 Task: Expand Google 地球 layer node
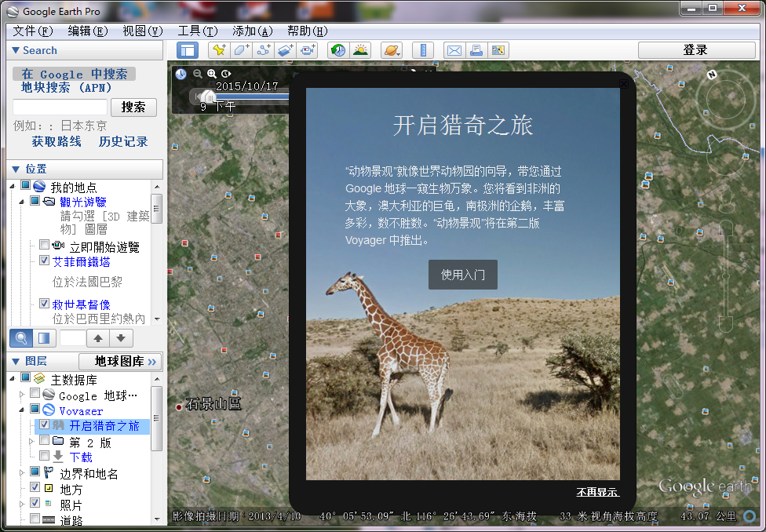pyautogui.click(x=21, y=394)
